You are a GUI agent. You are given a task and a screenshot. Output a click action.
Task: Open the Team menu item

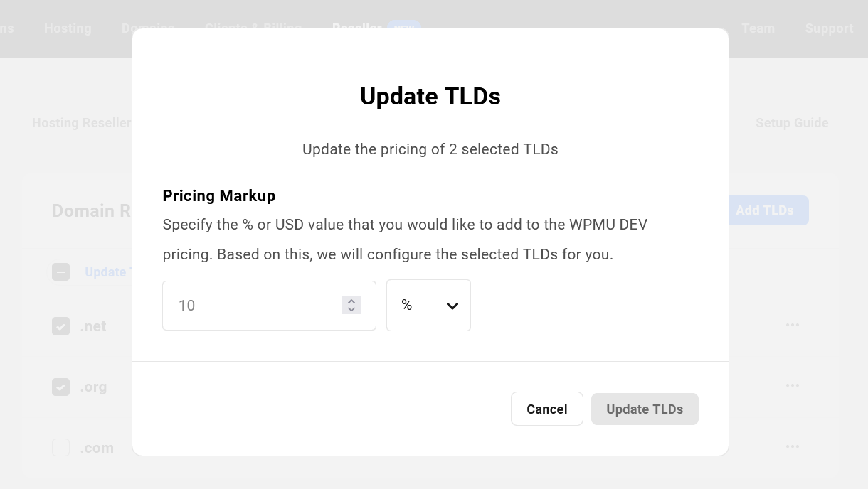point(758,28)
